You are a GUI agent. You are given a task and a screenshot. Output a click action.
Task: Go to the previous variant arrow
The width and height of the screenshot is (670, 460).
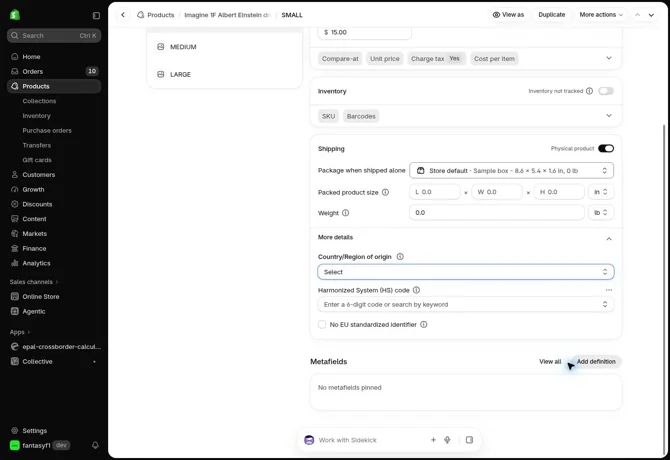coord(637,15)
